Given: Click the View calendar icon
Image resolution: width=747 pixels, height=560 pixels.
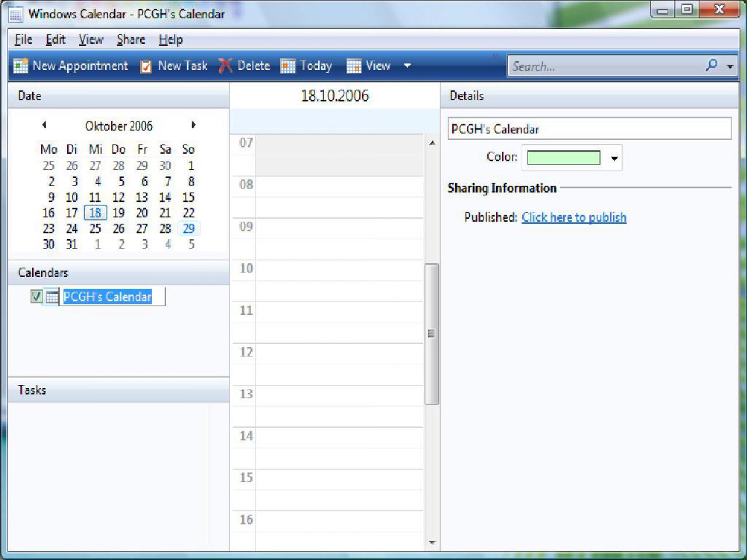Looking at the screenshot, I should (354, 66).
